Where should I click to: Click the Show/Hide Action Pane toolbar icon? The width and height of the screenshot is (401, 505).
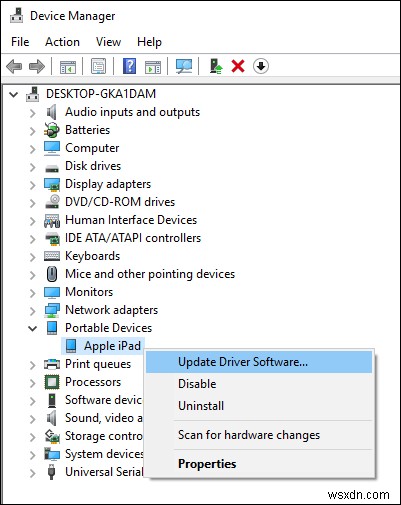(153, 66)
